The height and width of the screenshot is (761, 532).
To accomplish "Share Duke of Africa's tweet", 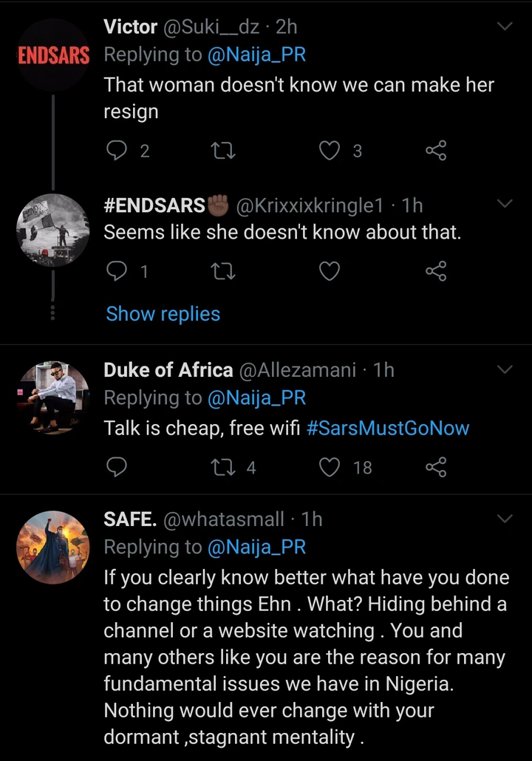I will coord(436,467).
